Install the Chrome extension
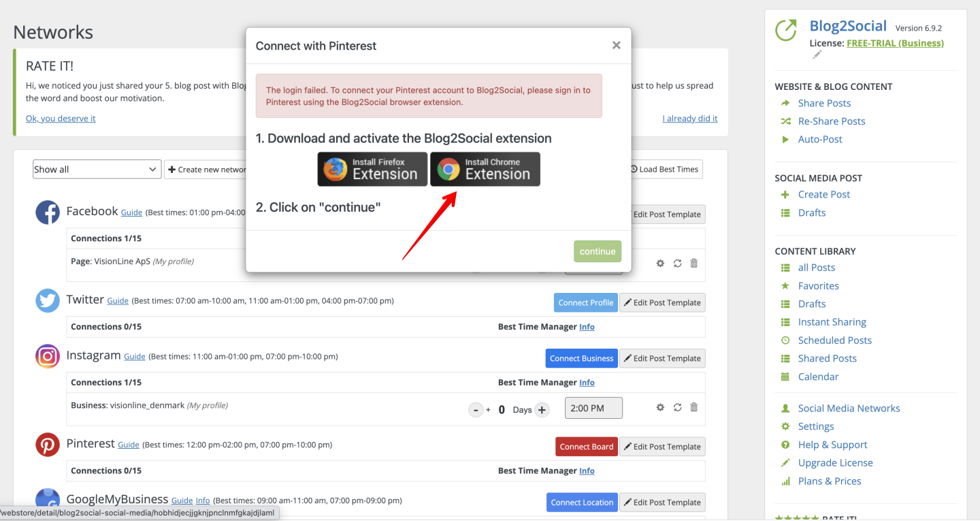 click(485, 169)
